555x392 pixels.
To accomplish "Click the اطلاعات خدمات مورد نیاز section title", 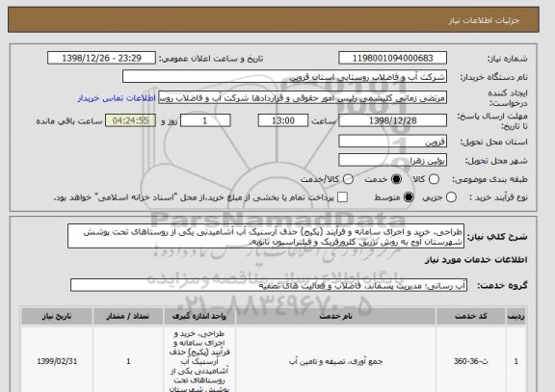I will point(476,260).
